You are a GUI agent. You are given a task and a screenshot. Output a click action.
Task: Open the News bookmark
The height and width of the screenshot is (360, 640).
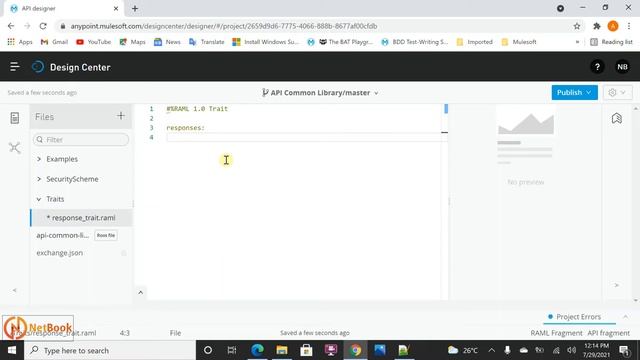(167, 42)
